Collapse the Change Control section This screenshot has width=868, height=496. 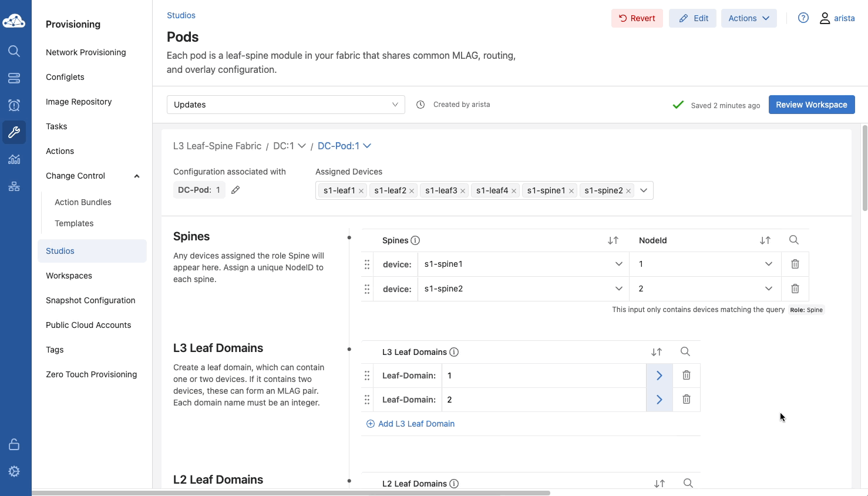[x=137, y=176]
